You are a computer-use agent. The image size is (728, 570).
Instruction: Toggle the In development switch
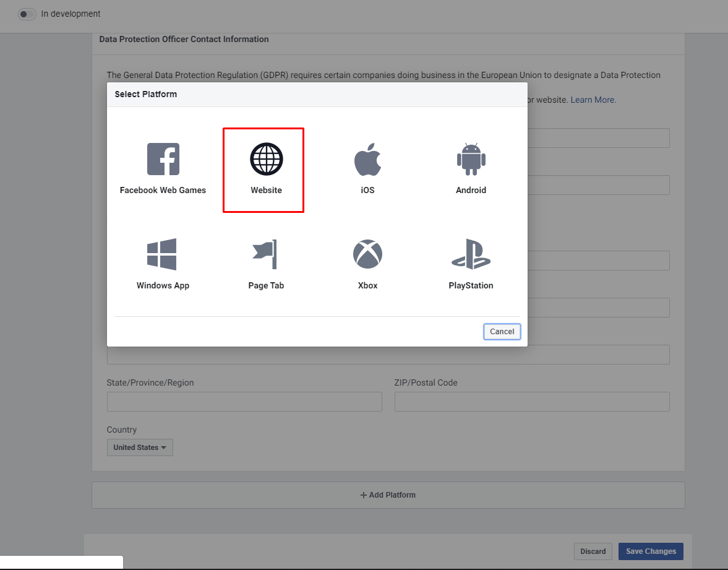pos(27,14)
